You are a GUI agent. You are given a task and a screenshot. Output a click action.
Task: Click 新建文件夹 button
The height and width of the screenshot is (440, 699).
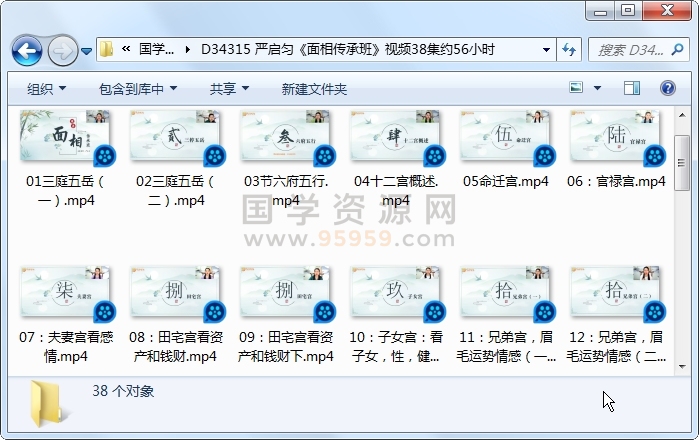click(314, 89)
